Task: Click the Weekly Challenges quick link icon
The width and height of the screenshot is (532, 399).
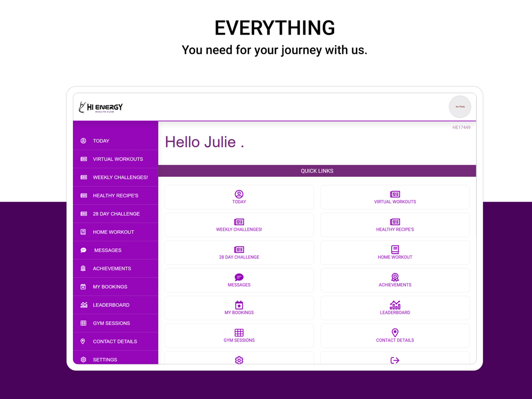Action: point(239,222)
